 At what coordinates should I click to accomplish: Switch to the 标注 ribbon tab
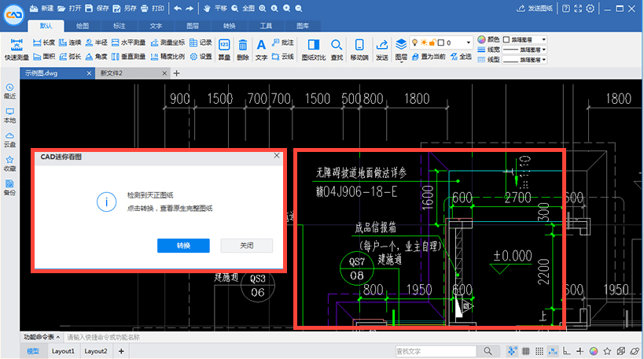119,26
